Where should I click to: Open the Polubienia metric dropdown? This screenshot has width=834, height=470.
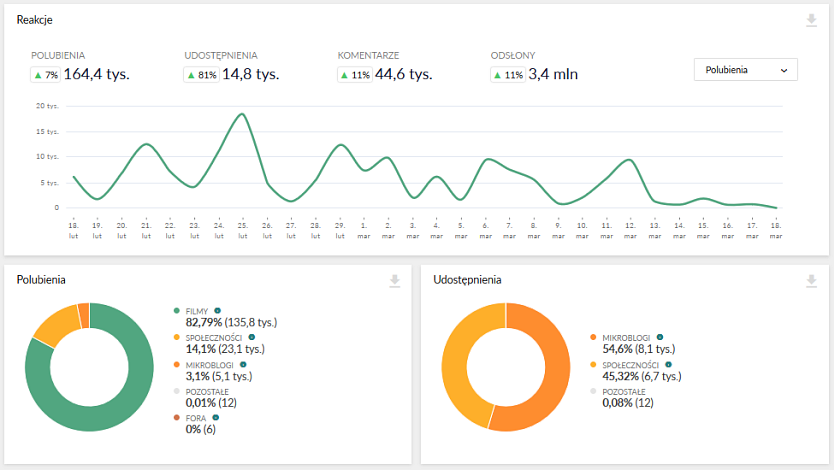745,70
